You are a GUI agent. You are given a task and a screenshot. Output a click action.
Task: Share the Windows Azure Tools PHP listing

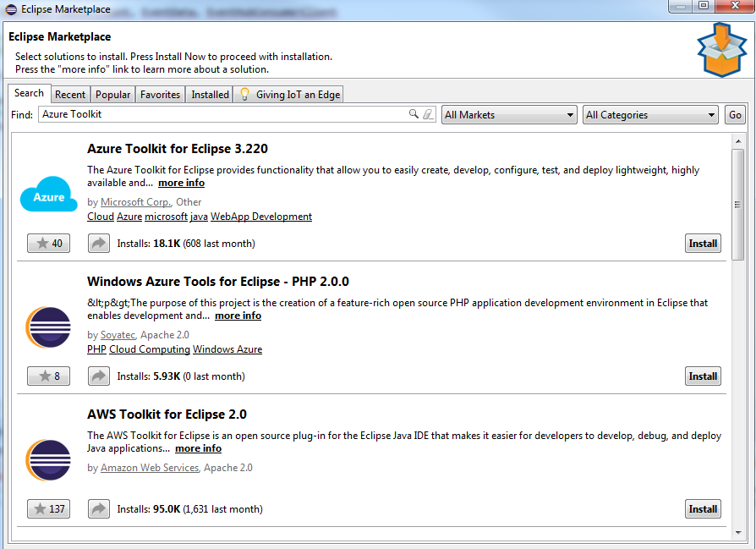[x=99, y=376]
